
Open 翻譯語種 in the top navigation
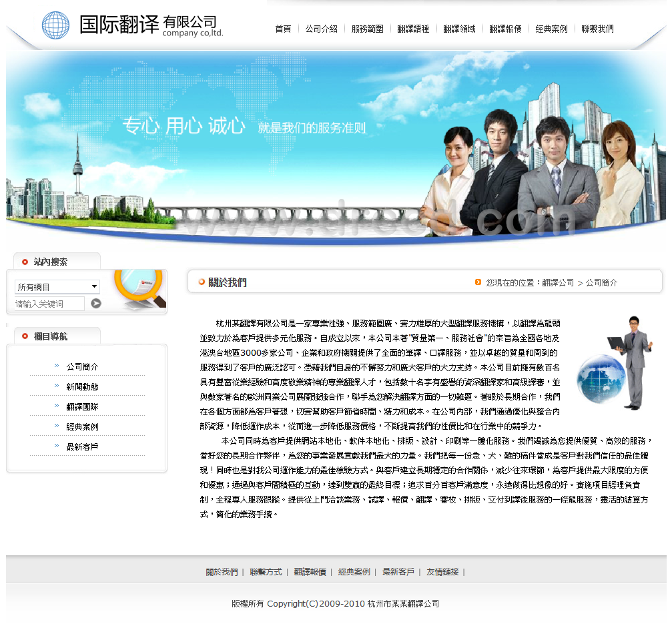413,29
